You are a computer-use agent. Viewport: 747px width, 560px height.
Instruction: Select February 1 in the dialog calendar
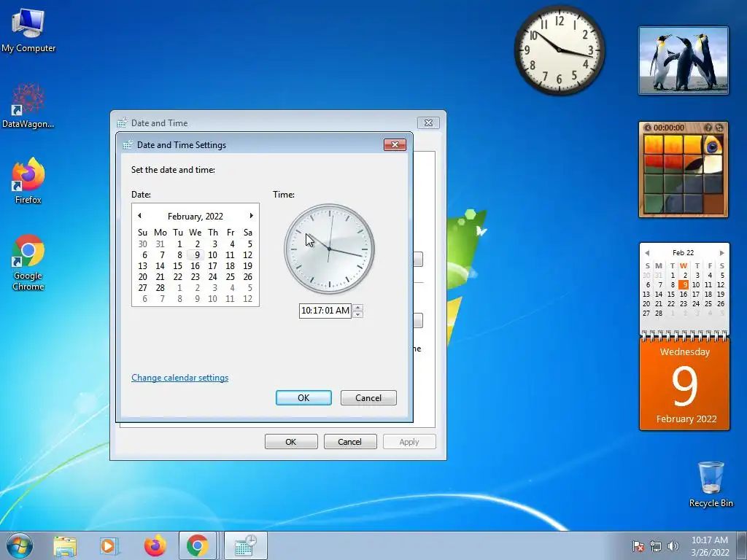point(179,244)
